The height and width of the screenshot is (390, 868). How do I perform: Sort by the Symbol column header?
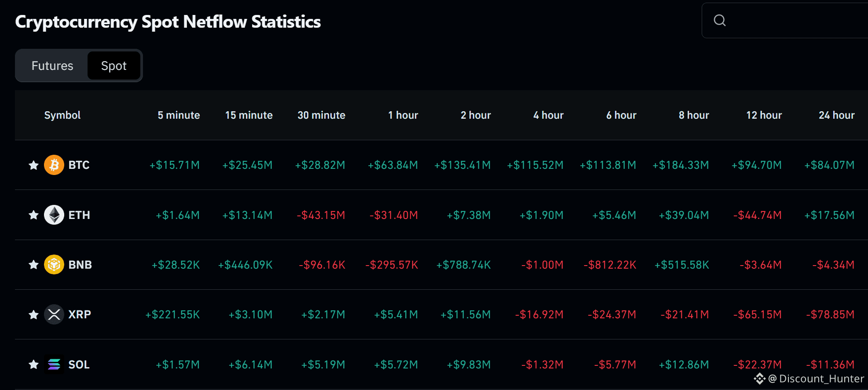(x=62, y=115)
